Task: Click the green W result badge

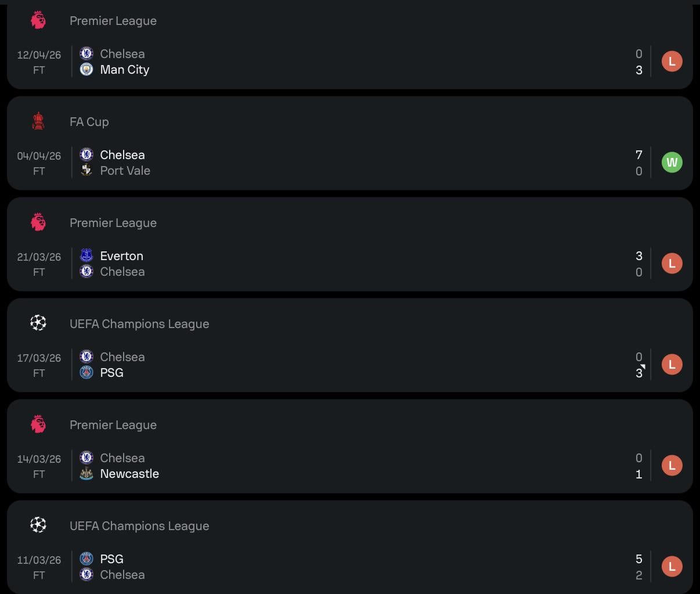Action: [672, 163]
